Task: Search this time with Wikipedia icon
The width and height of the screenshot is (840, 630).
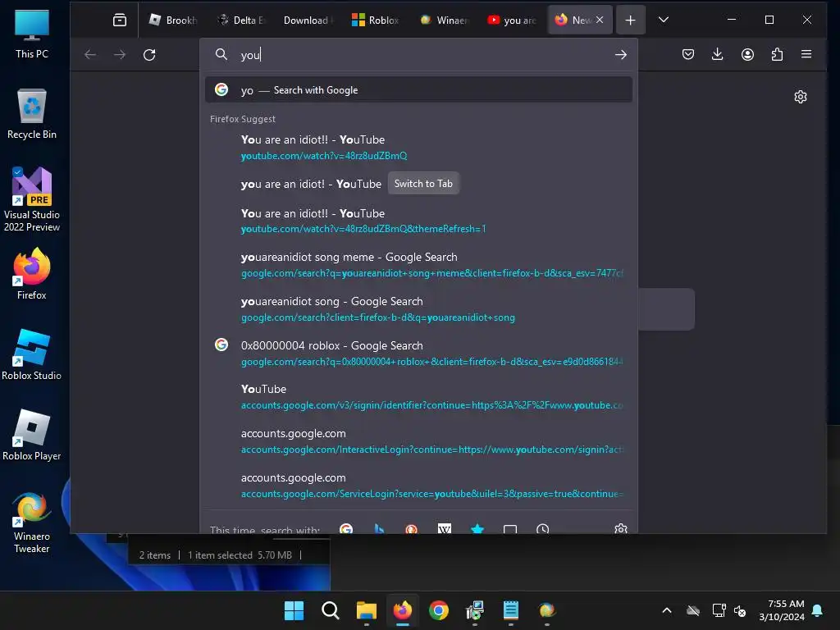Action: click(x=445, y=529)
